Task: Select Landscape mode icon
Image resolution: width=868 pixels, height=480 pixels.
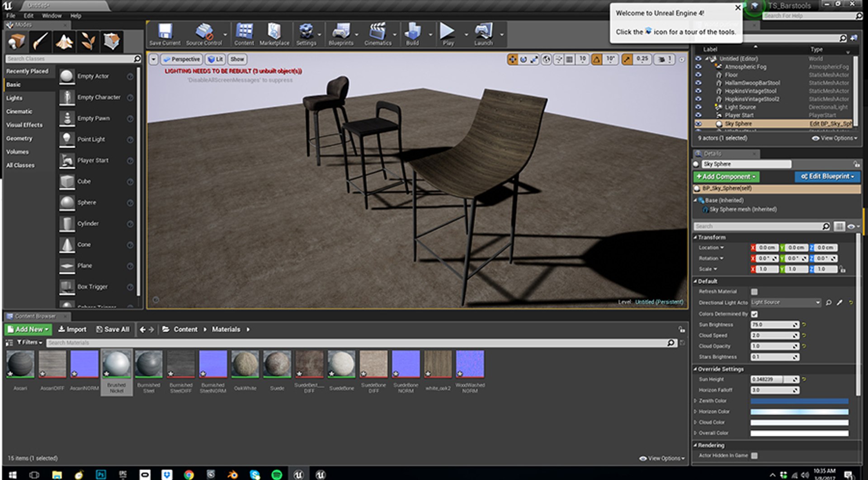Action: [x=64, y=42]
